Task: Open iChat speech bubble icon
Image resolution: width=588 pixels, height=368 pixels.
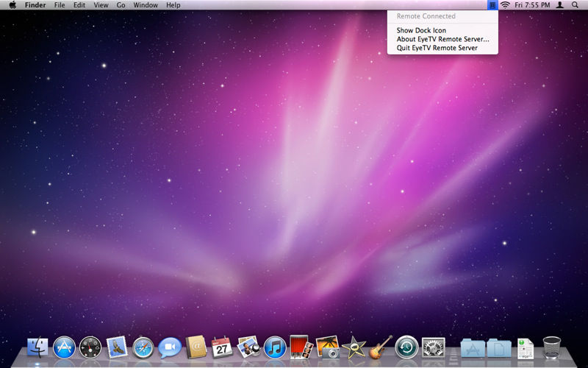Action: tap(170, 347)
